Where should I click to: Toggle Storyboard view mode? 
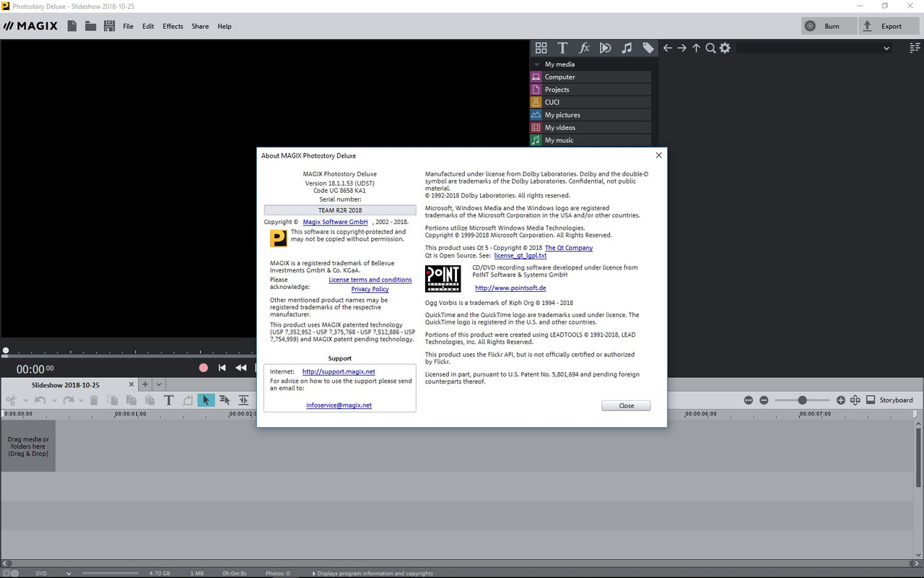889,400
